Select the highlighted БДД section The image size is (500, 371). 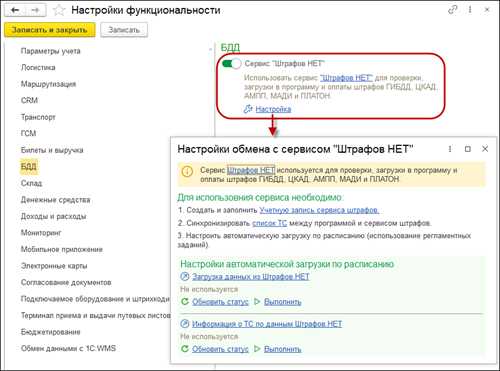(29, 166)
